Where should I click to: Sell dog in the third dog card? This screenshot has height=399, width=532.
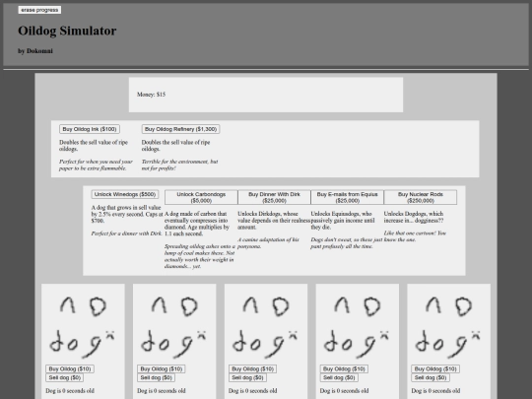247,377
